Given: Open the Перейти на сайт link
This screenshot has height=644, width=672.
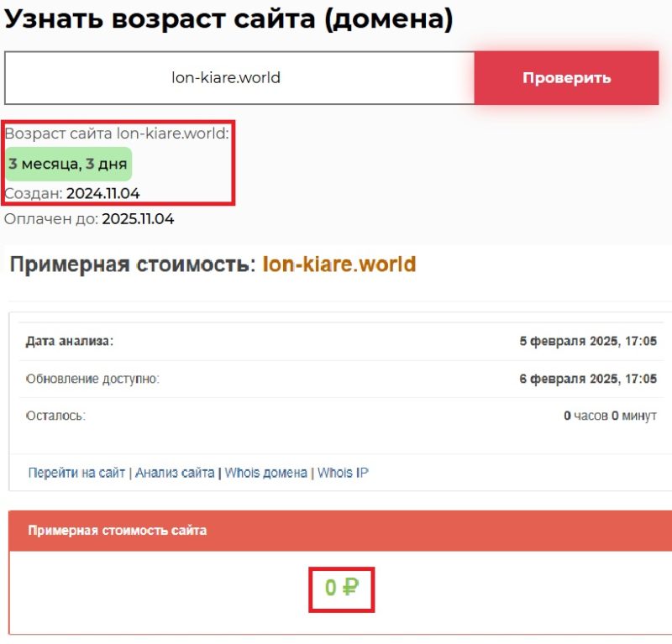Looking at the screenshot, I should point(76,473).
